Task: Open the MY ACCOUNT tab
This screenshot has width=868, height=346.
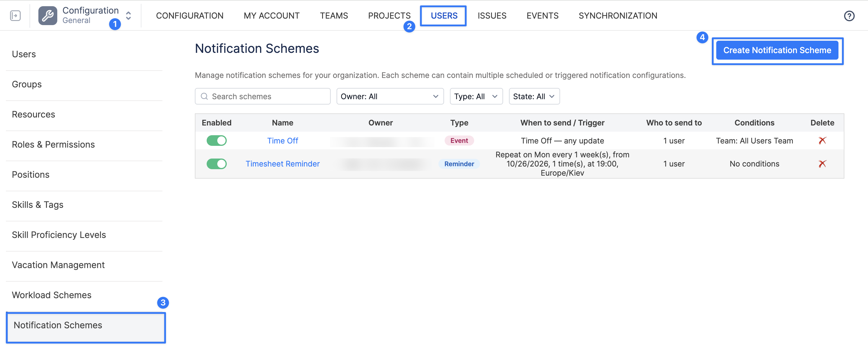Action: pos(272,15)
